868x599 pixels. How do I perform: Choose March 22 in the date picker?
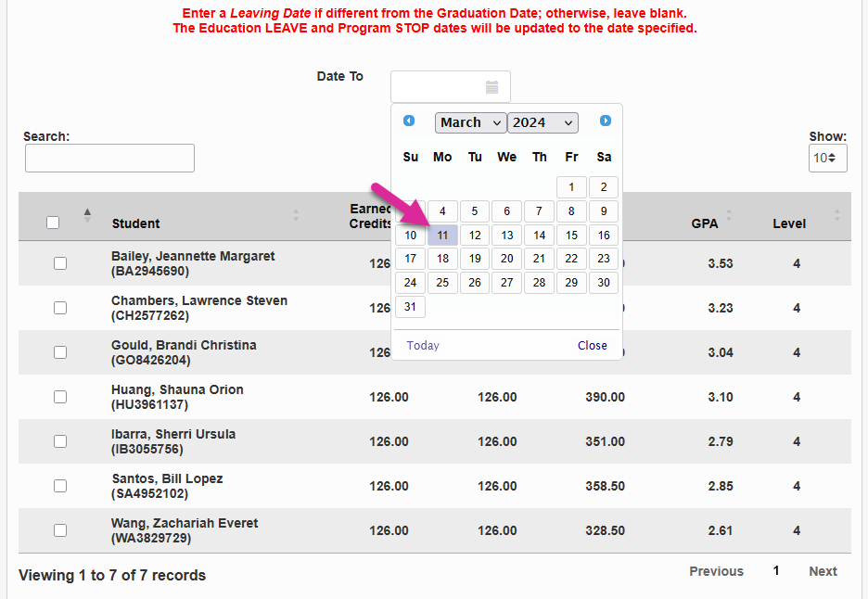click(x=571, y=259)
